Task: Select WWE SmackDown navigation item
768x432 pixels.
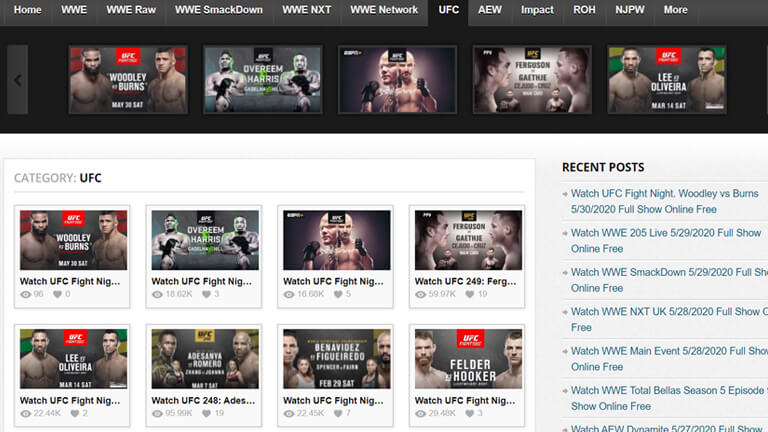Action: tap(219, 10)
